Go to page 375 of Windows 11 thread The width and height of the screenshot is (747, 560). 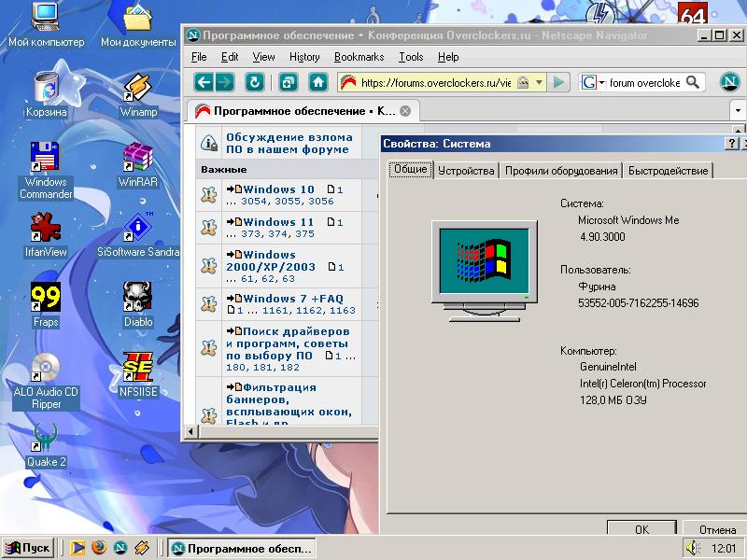point(305,234)
